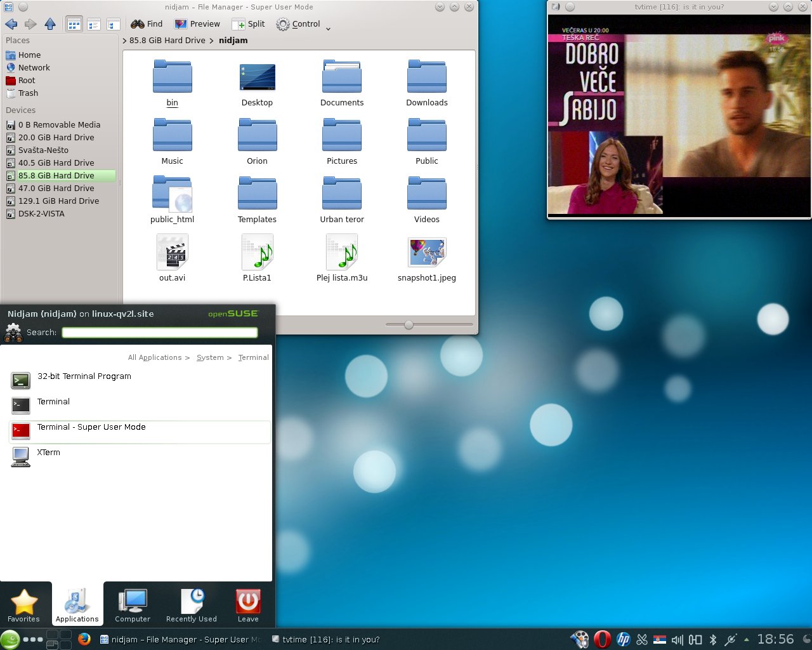This screenshot has width=812, height=650.
Task: Select the Pictures folder icon
Action: (x=342, y=135)
